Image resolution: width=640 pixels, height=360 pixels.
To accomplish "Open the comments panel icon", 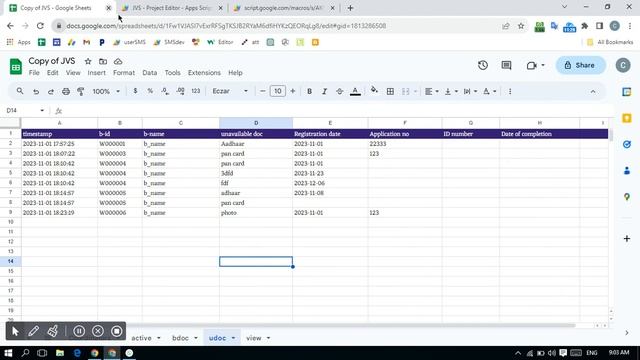I will 506,65.
